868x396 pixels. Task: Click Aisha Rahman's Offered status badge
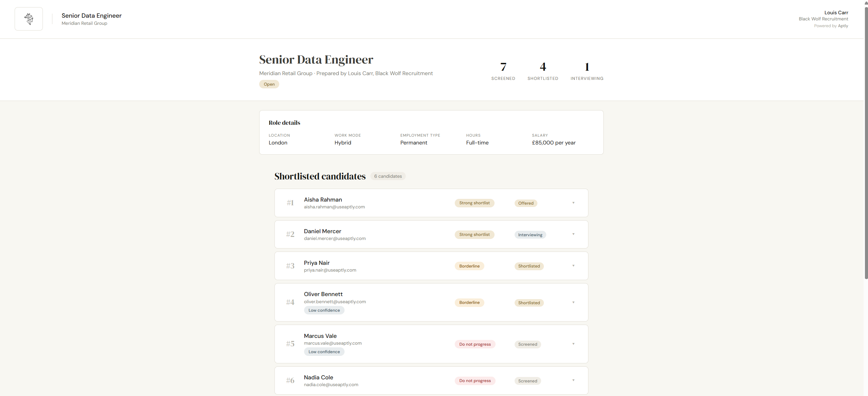[526, 203]
